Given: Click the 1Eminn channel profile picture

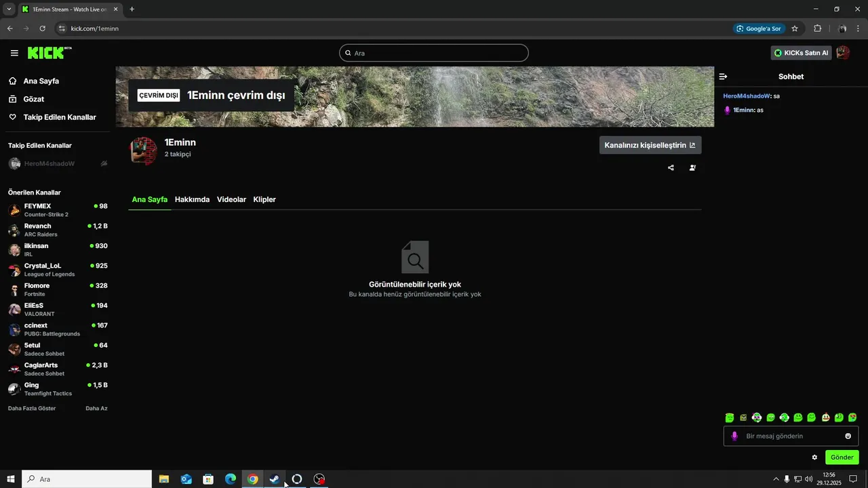Looking at the screenshot, I should click(143, 150).
